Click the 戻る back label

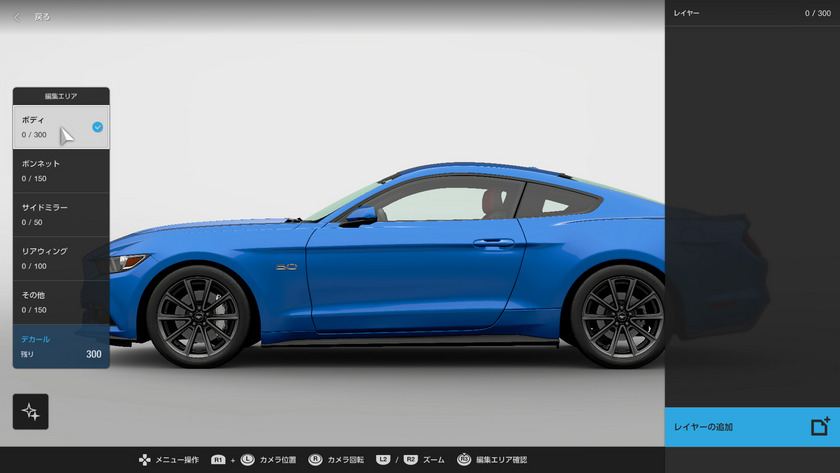pyautogui.click(x=42, y=17)
